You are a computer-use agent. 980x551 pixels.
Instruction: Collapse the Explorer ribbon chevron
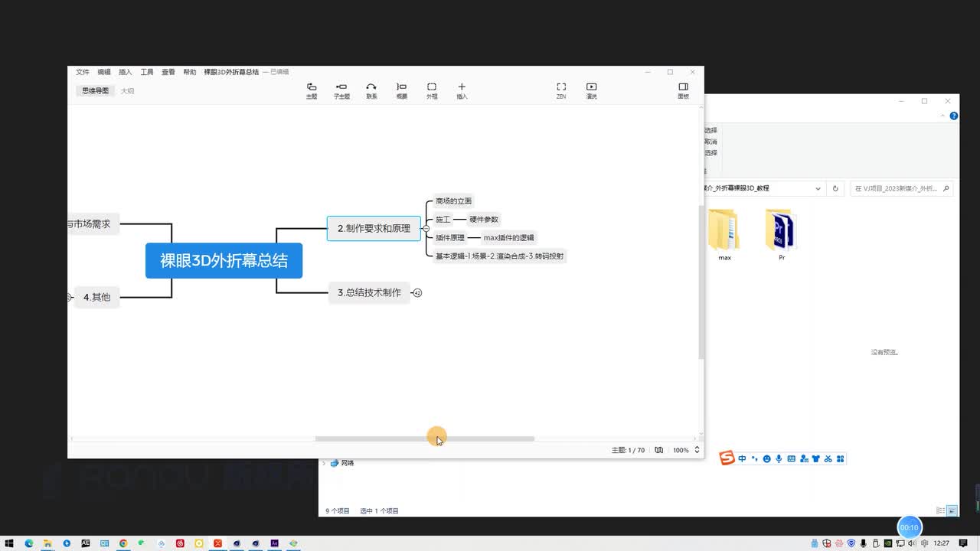[943, 116]
